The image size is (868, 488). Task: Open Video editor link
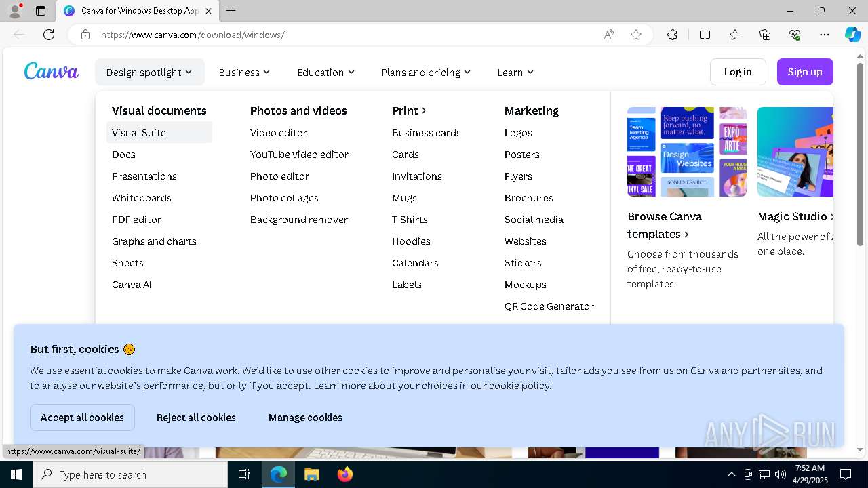coord(279,133)
